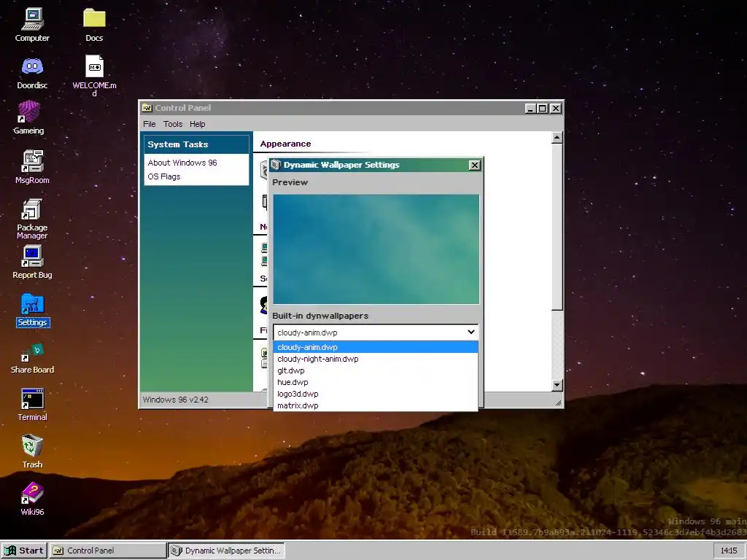The image size is (747, 560).
Task: Click the System Tasks panel header
Action: click(x=196, y=144)
